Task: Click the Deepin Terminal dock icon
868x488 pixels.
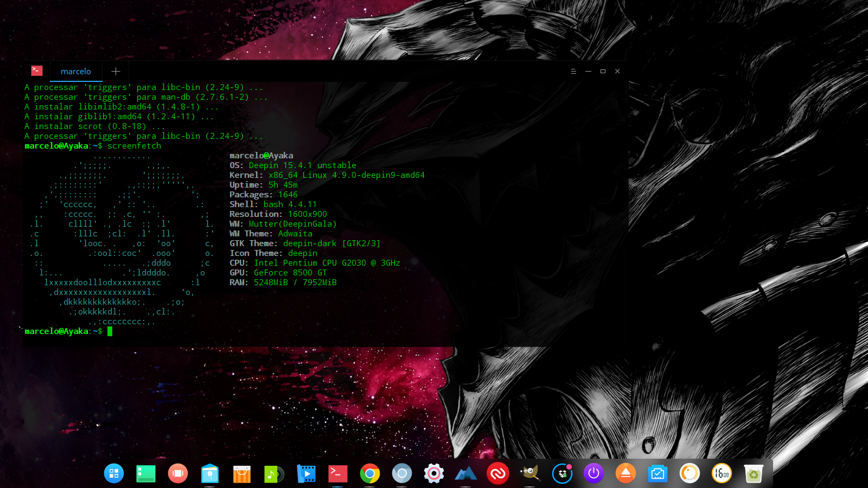Action: pyautogui.click(x=338, y=473)
